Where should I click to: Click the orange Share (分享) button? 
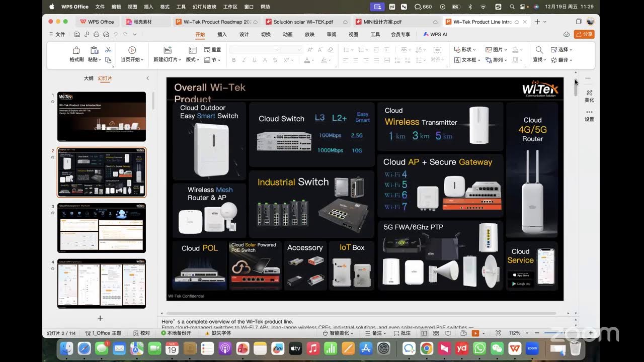tap(584, 34)
